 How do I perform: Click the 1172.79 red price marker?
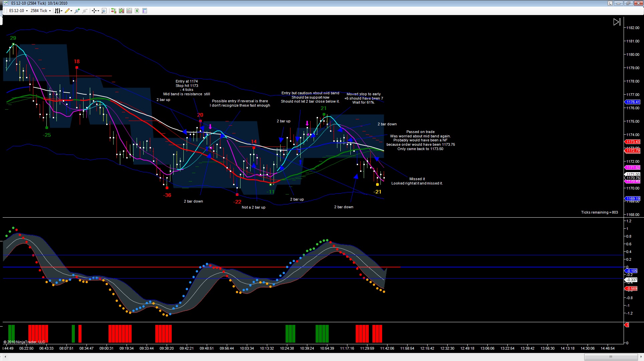tap(632, 150)
